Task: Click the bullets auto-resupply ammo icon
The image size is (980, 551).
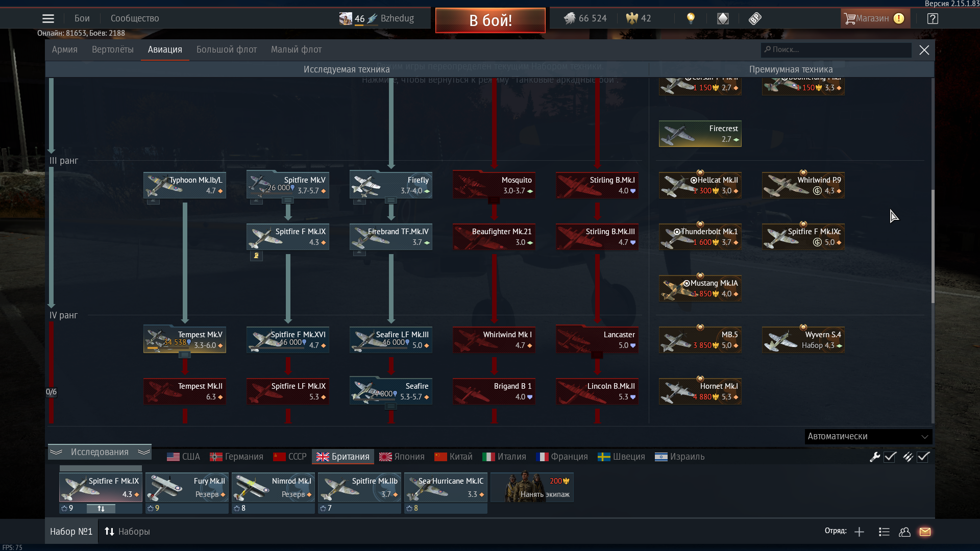Action: click(x=908, y=457)
